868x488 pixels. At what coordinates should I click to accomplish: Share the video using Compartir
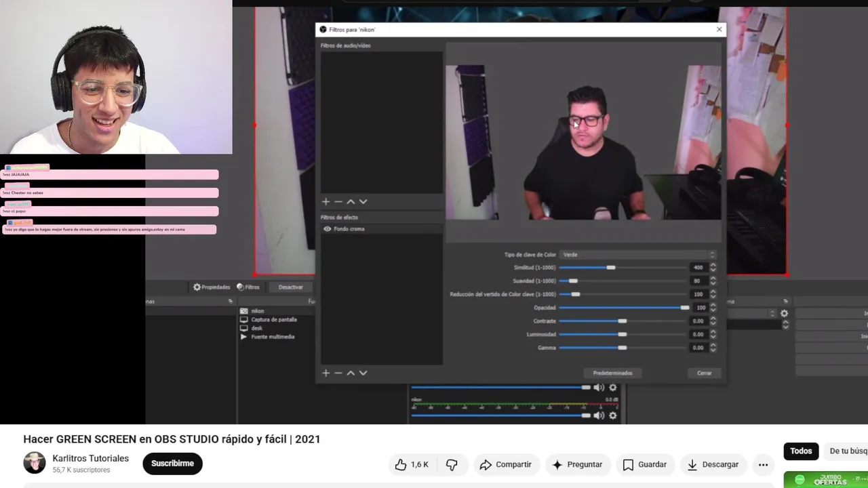coord(505,464)
